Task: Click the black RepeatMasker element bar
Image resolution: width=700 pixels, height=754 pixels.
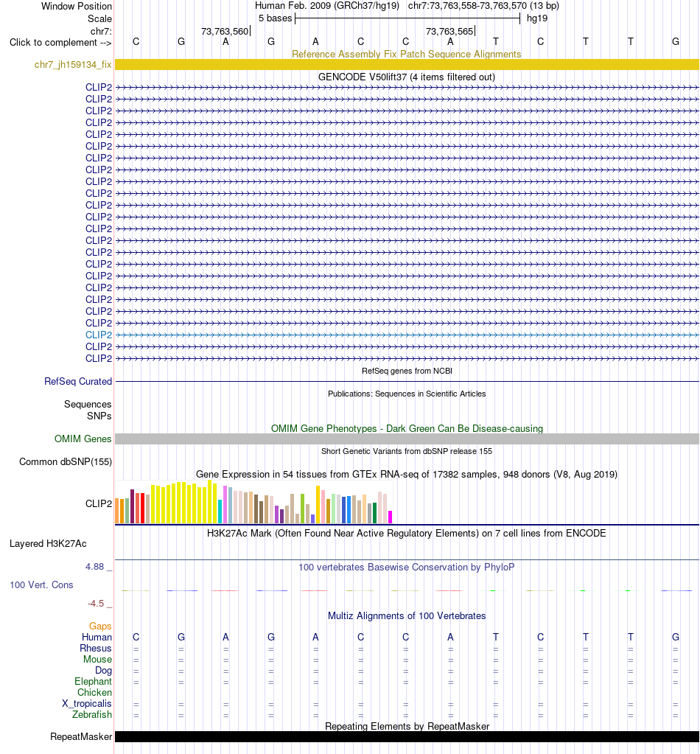Action: [x=407, y=737]
